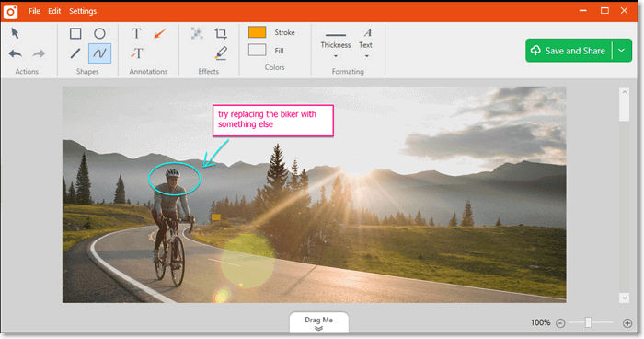Select the freehand curve tool
Image resolution: width=644 pixels, height=339 pixels.
99,53
